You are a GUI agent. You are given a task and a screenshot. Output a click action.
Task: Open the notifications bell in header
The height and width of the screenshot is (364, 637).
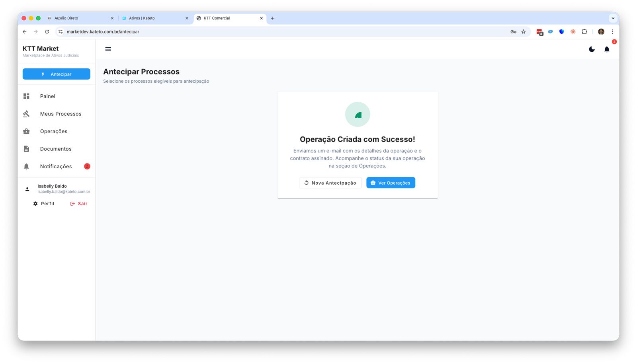[x=606, y=49]
